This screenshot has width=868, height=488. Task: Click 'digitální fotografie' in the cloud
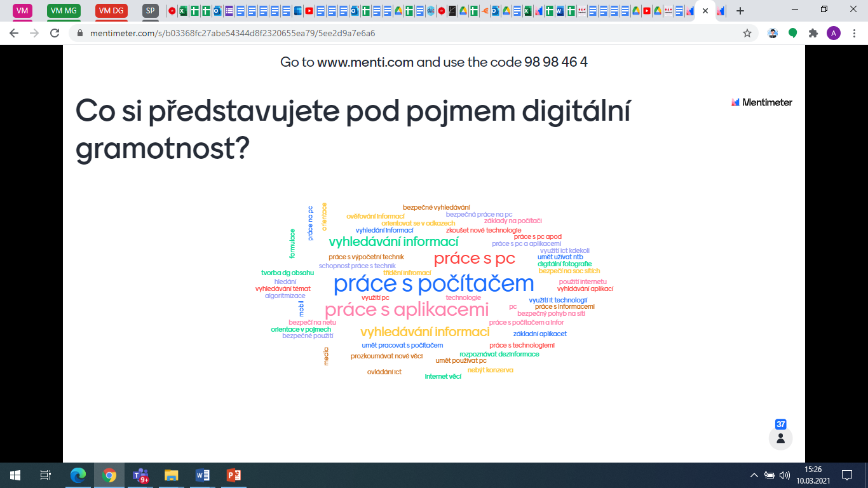tap(564, 264)
